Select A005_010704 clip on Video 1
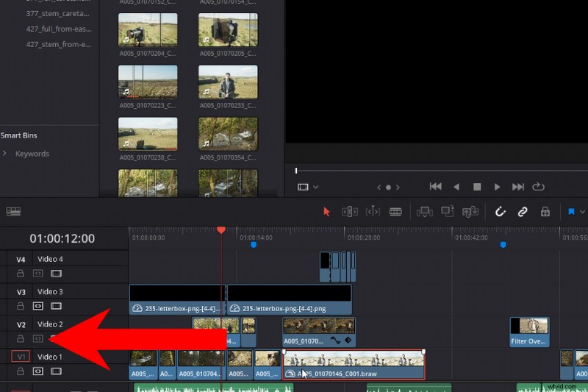The width and height of the screenshot is (588, 392). tap(201, 365)
